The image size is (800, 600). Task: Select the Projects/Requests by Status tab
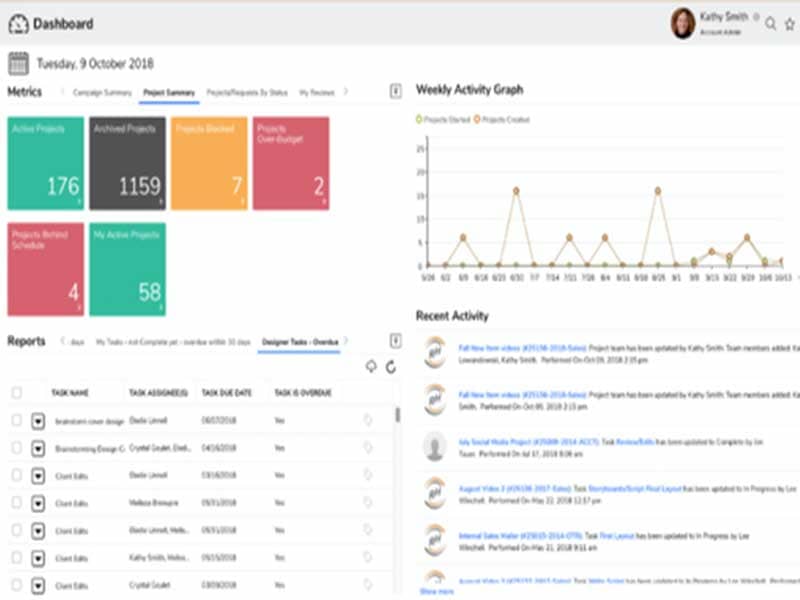(x=247, y=92)
